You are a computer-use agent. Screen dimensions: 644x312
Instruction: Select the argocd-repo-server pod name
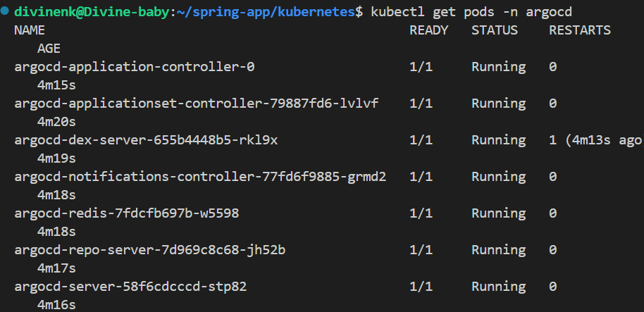(x=149, y=250)
